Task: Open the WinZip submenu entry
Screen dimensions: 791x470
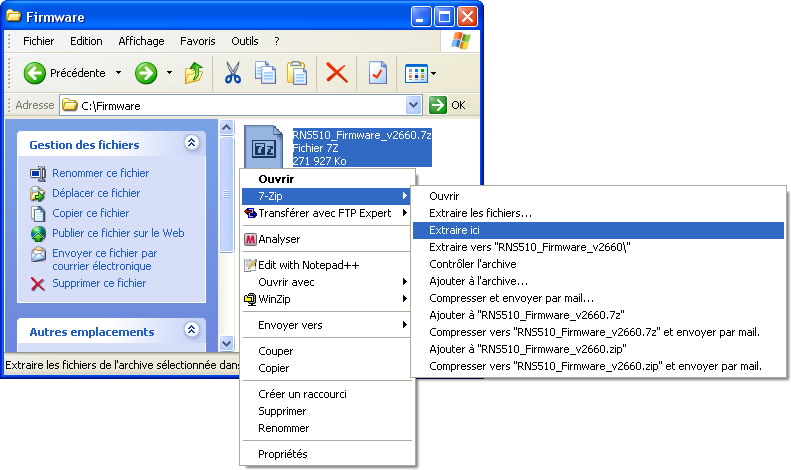Action: tap(326, 299)
